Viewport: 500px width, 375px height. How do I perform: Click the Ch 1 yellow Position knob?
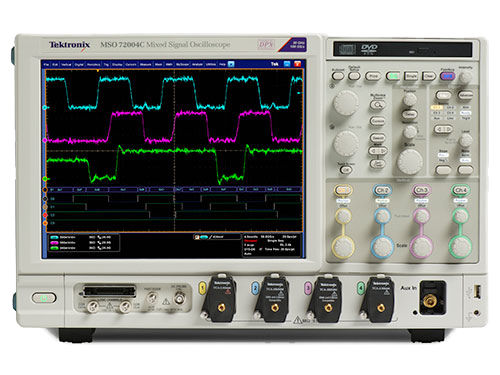pos(343,216)
